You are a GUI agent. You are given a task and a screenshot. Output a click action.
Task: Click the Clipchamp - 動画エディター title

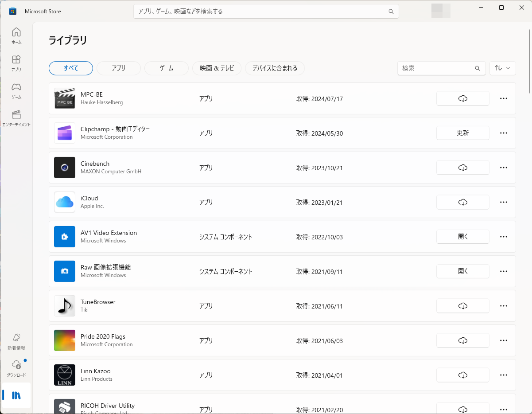coord(115,129)
